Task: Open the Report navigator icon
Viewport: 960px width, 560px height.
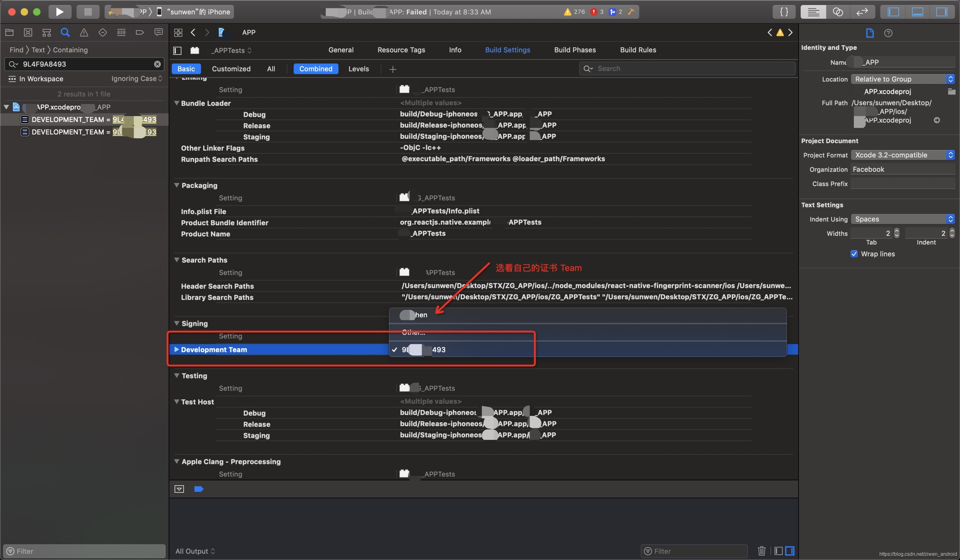Action: [x=158, y=32]
